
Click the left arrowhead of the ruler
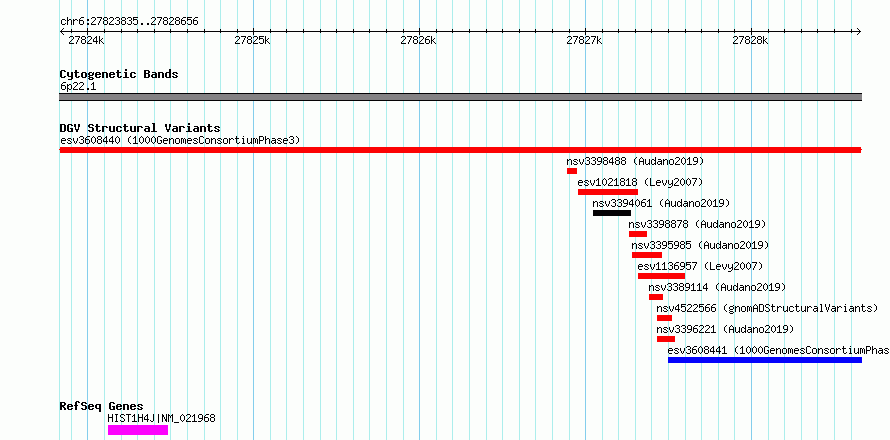point(62,31)
